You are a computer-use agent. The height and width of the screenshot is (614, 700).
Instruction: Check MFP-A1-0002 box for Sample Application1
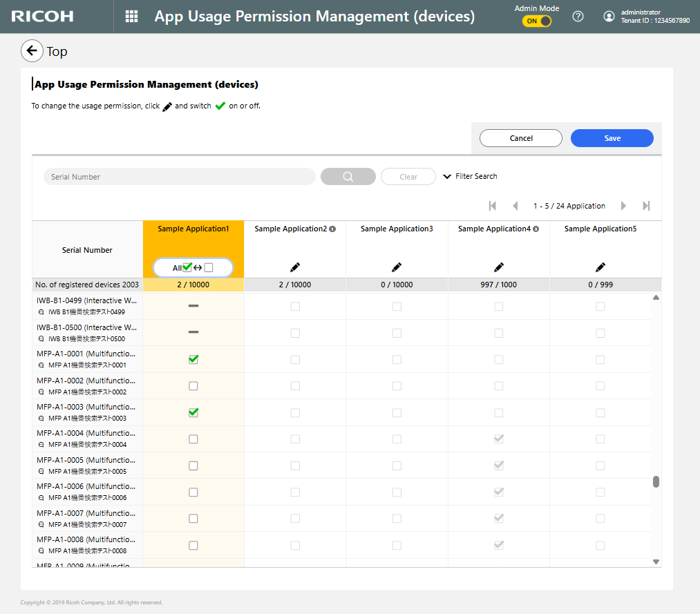click(193, 386)
